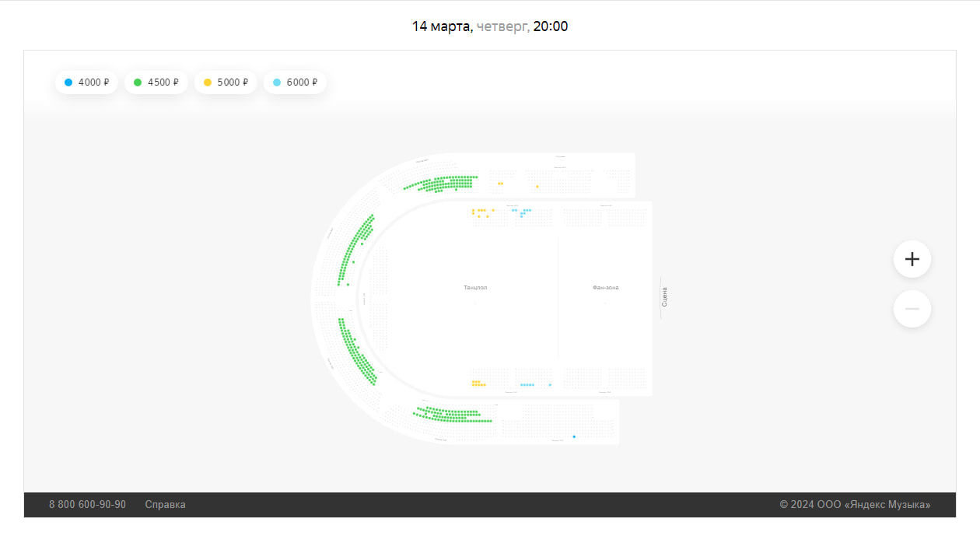This screenshot has width=980, height=543.
Task: Filter seats by 5000 ₽ price
Action: [226, 82]
